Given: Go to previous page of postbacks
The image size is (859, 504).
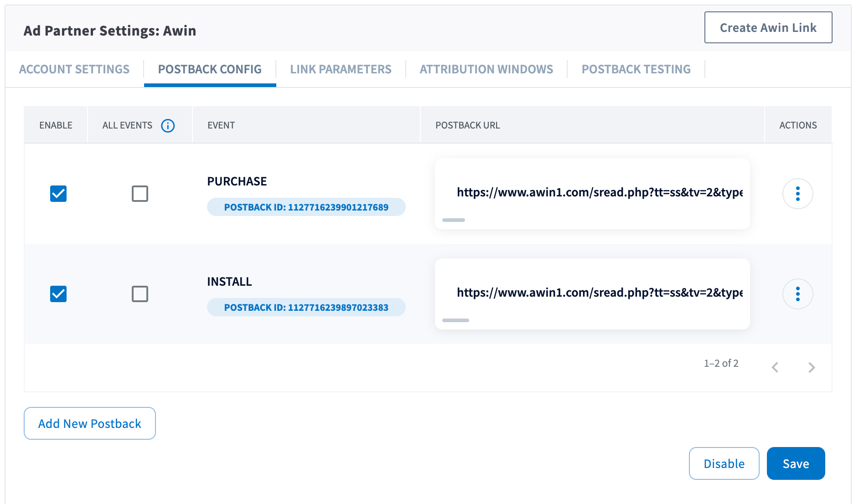Looking at the screenshot, I should (775, 367).
